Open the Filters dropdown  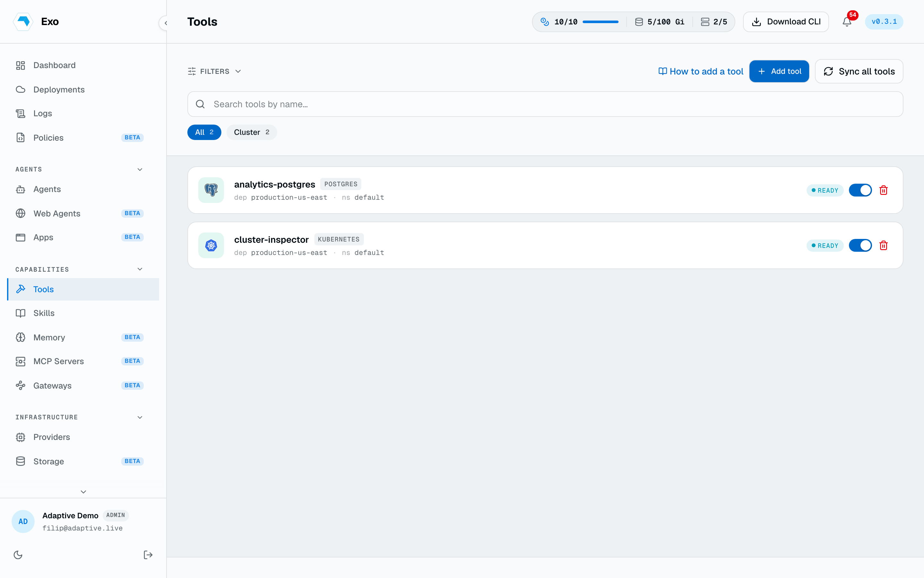pos(214,72)
